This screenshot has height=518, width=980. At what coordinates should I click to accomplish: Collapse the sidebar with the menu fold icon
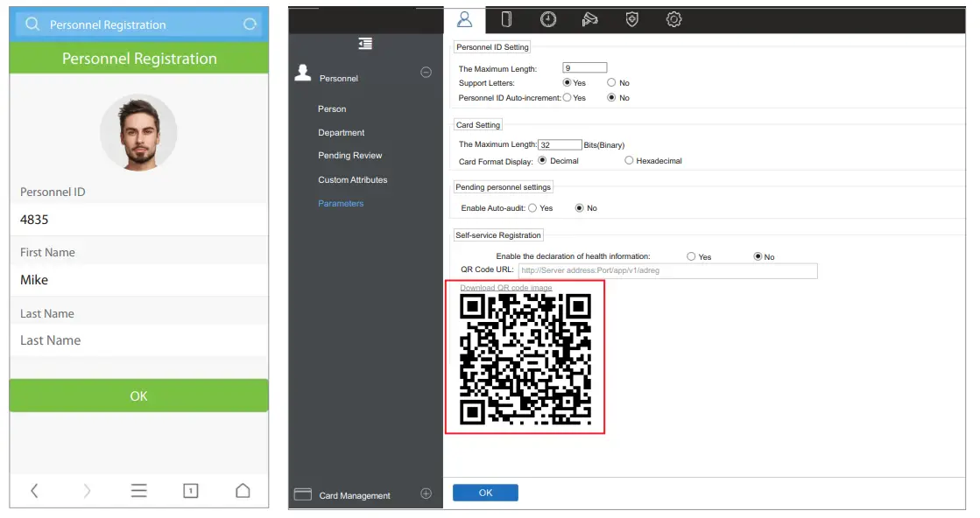(x=365, y=43)
